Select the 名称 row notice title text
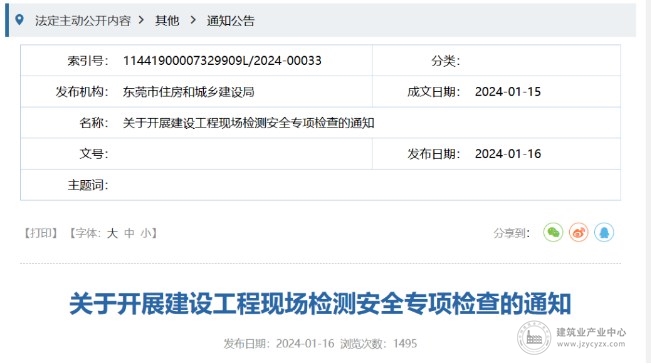Image resolution: width=651 pixels, height=364 pixels. click(x=249, y=123)
